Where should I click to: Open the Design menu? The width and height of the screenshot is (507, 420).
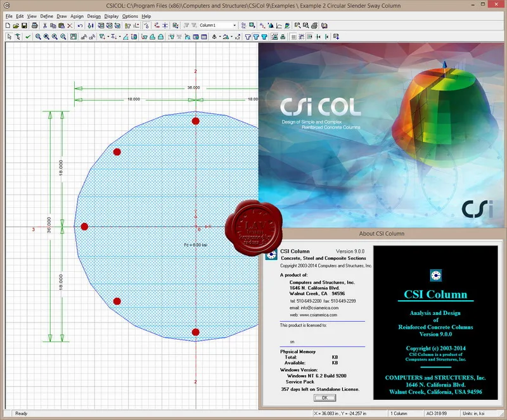[94, 16]
